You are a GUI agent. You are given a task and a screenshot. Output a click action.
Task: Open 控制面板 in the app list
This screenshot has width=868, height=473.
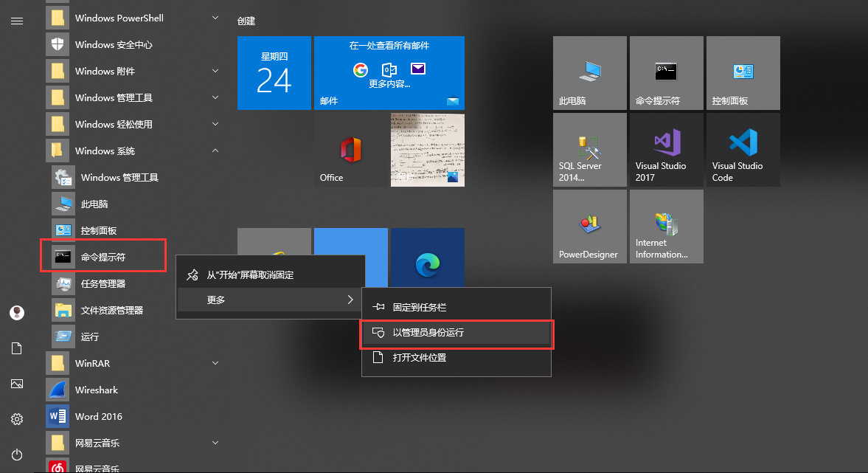[136, 230]
